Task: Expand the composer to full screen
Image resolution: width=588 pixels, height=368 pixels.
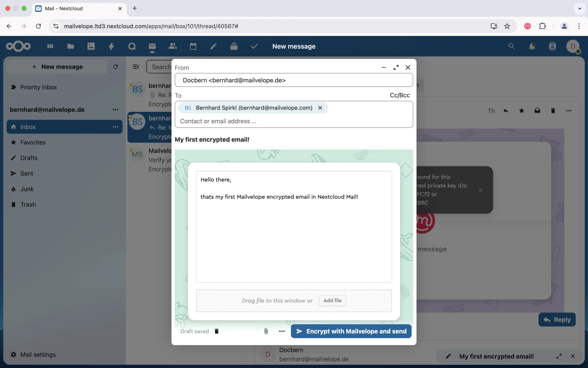Action: [396, 67]
